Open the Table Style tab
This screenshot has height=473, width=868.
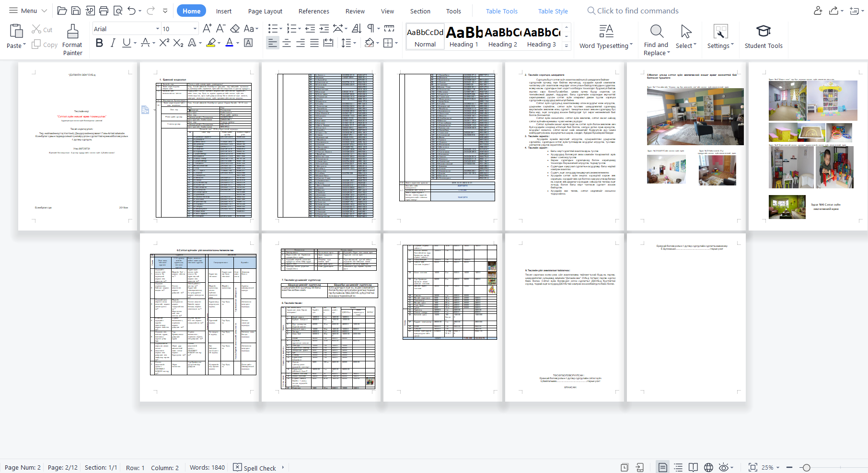pos(552,11)
